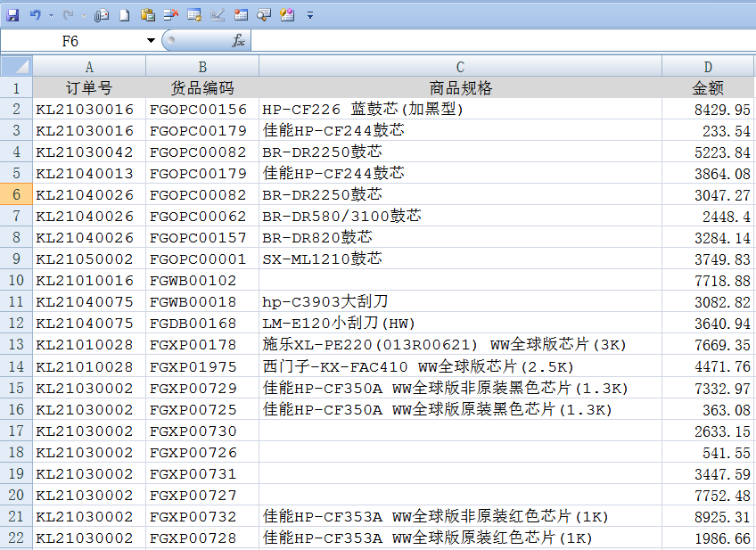Select cell with order KL21040013
The image size is (756, 550).
[89, 173]
